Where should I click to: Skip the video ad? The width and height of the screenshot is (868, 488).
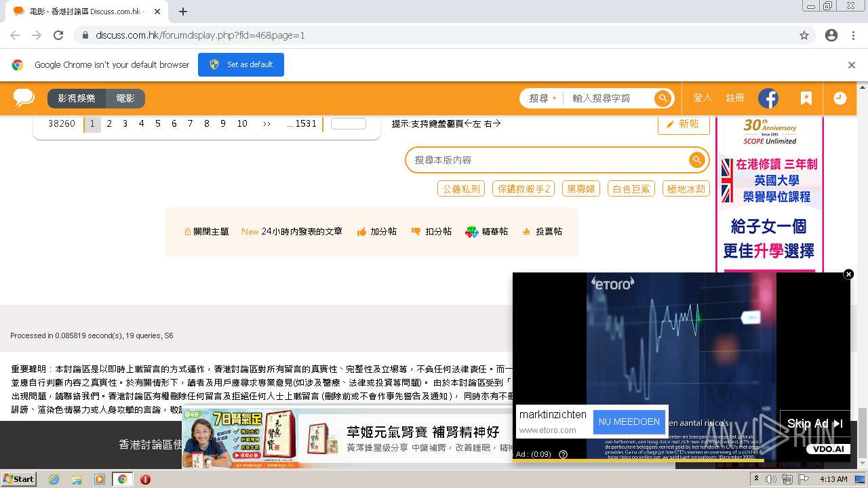tap(814, 424)
